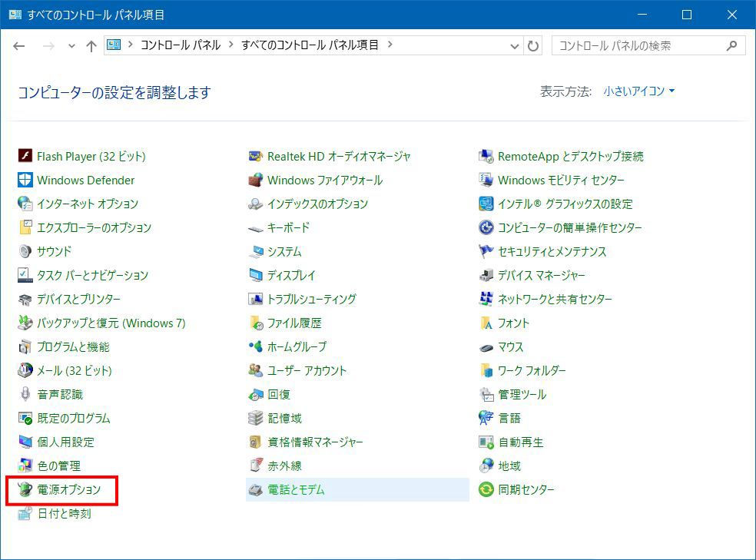Screen dimensions: 756x560
Task: Click the 日付と時刻 clock icon
Action: (x=25, y=513)
